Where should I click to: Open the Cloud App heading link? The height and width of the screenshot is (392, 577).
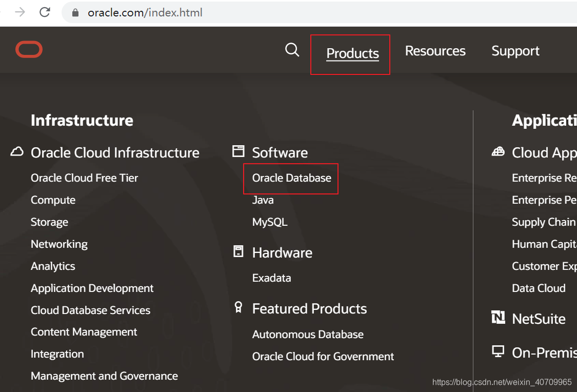[544, 153]
